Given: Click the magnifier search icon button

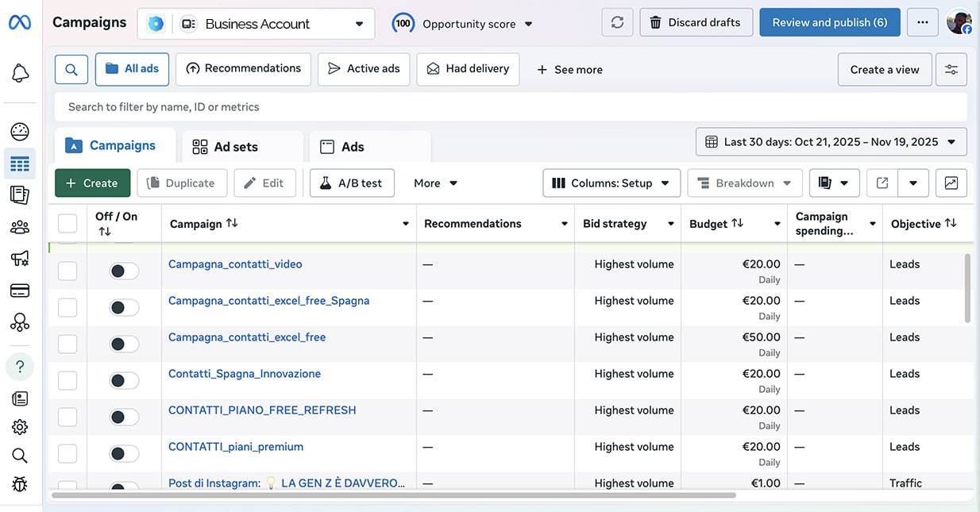Looking at the screenshot, I should coord(71,70).
